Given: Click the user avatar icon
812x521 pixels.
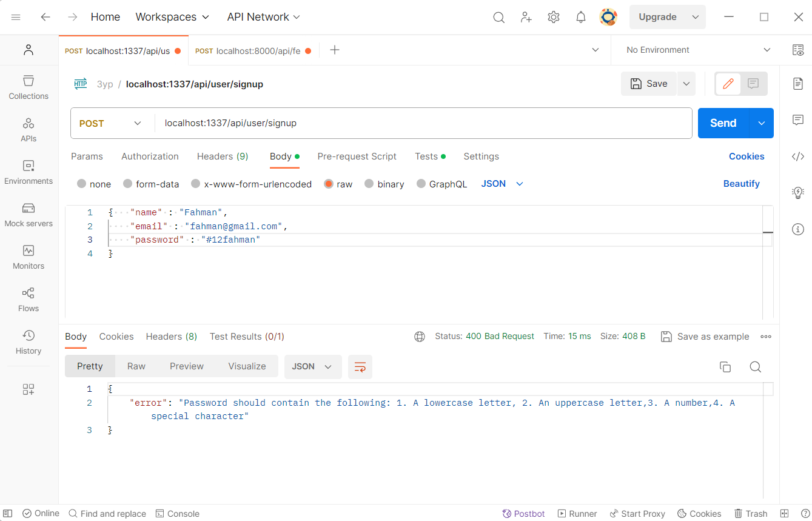Looking at the screenshot, I should click(608, 17).
